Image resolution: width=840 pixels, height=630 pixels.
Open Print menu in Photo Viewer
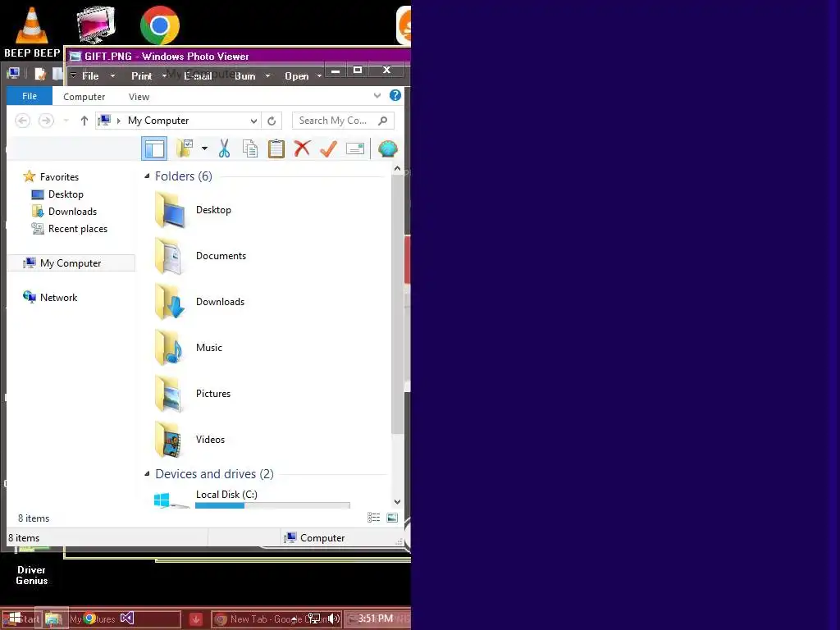(x=141, y=76)
